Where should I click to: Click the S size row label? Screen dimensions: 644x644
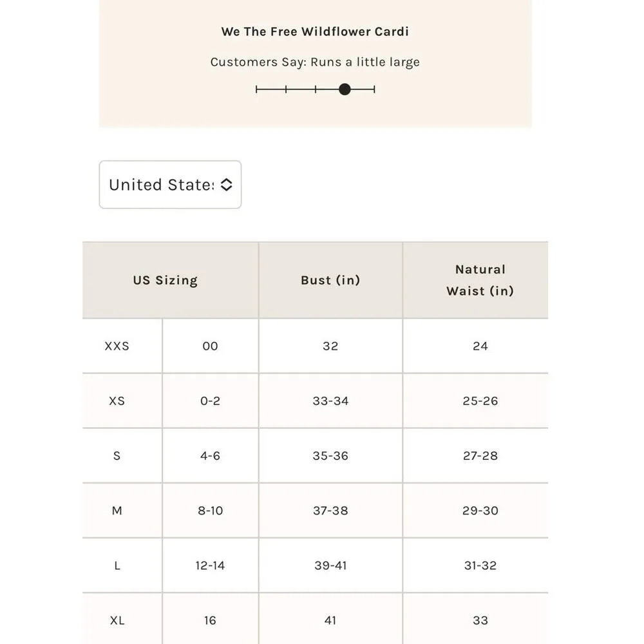click(117, 455)
